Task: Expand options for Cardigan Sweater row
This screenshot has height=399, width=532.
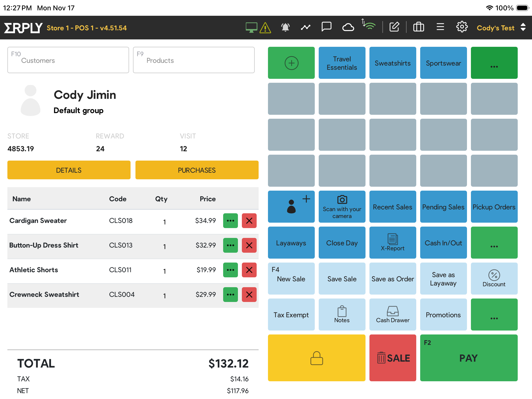Action: coord(230,221)
